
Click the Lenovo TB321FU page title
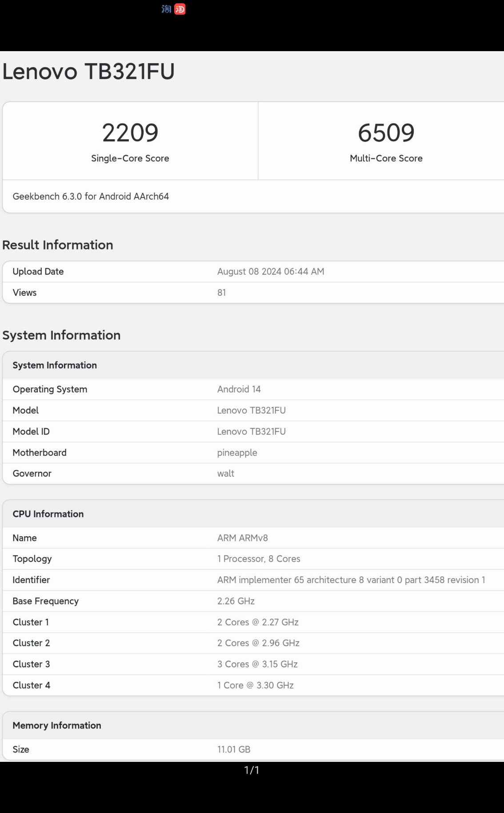88,72
